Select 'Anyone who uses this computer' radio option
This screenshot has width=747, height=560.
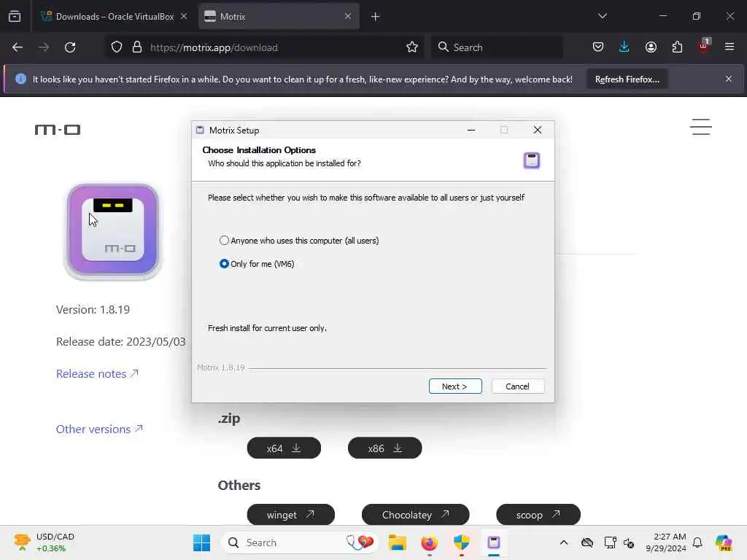click(x=298, y=241)
